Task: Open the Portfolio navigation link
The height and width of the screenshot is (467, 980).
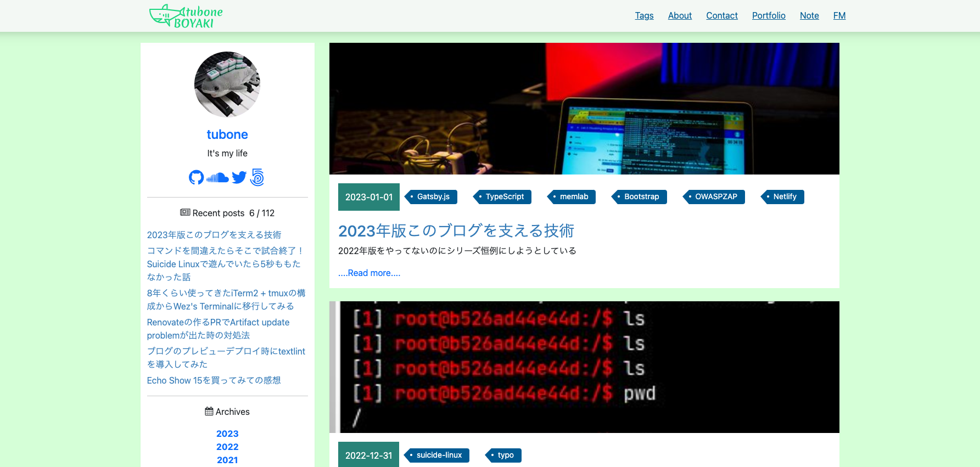Action: (768, 15)
